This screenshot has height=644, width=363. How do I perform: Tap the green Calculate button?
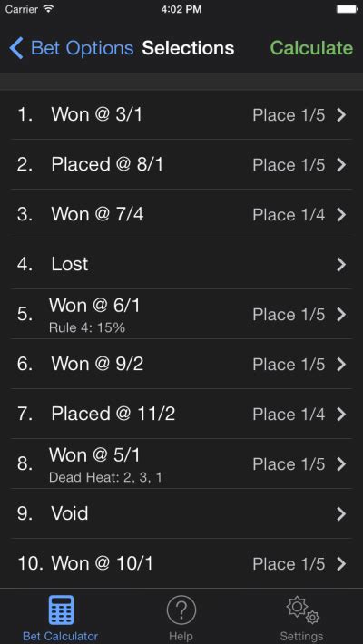click(311, 48)
